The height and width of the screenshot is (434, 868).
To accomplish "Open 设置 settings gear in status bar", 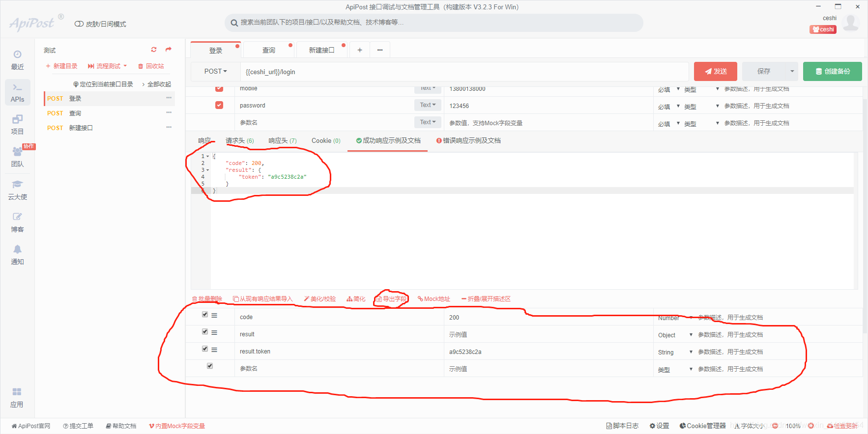I will pyautogui.click(x=659, y=426).
